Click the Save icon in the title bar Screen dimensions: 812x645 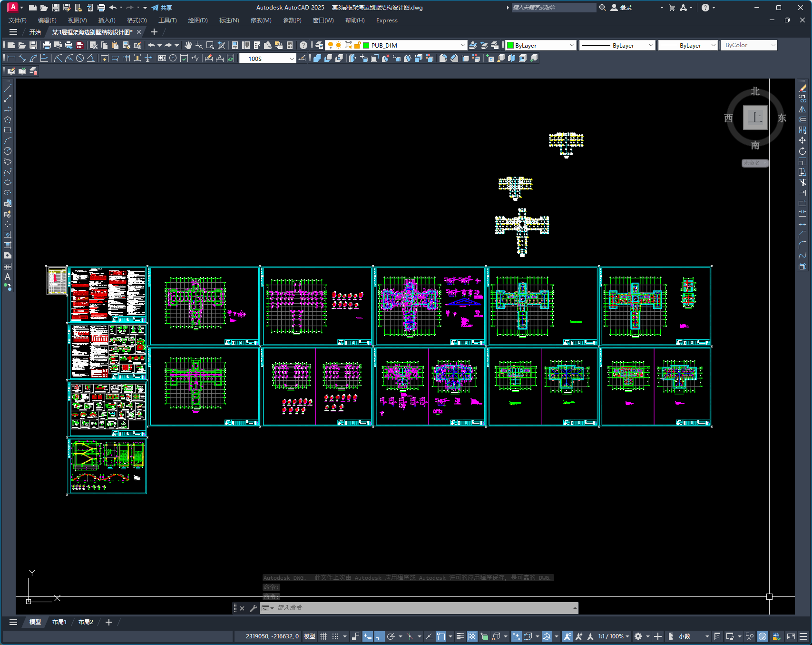pyautogui.click(x=56, y=8)
